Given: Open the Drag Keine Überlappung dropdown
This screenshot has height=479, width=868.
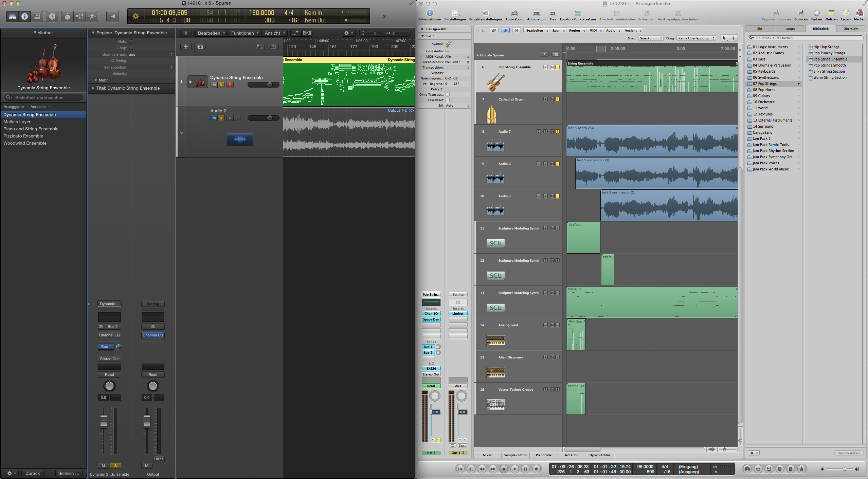Looking at the screenshot, I should pos(696,38).
